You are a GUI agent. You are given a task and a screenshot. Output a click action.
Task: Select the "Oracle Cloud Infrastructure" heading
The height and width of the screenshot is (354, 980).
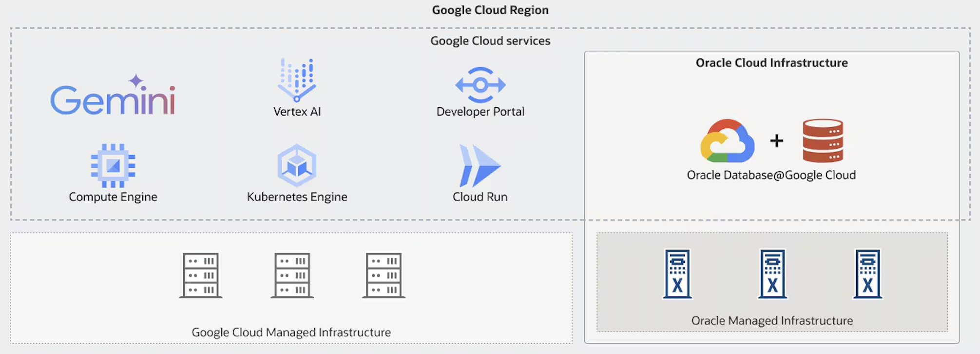(x=772, y=63)
